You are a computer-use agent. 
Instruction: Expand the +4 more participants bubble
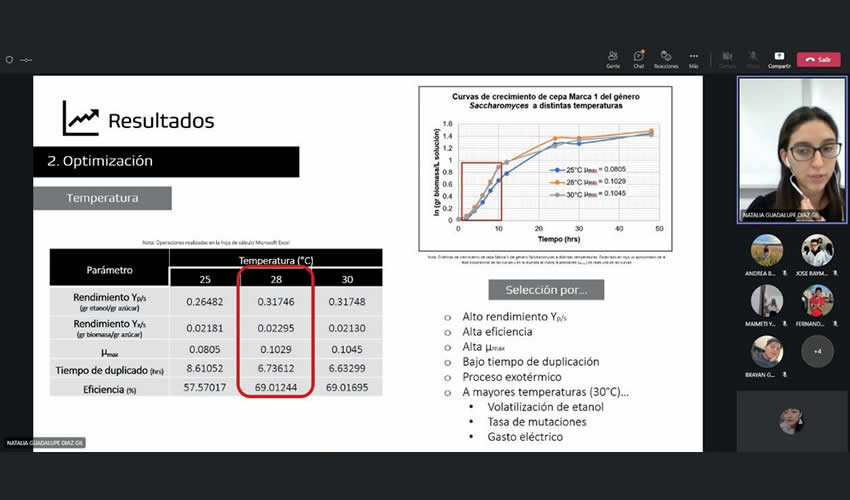pyautogui.click(x=817, y=351)
